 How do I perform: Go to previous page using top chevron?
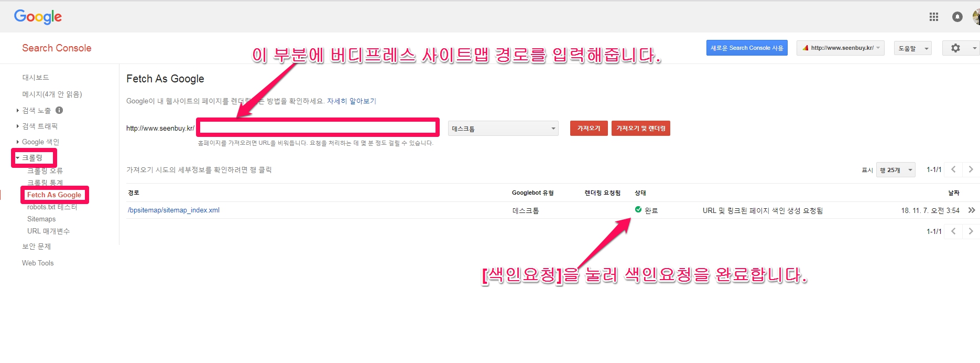click(x=953, y=169)
